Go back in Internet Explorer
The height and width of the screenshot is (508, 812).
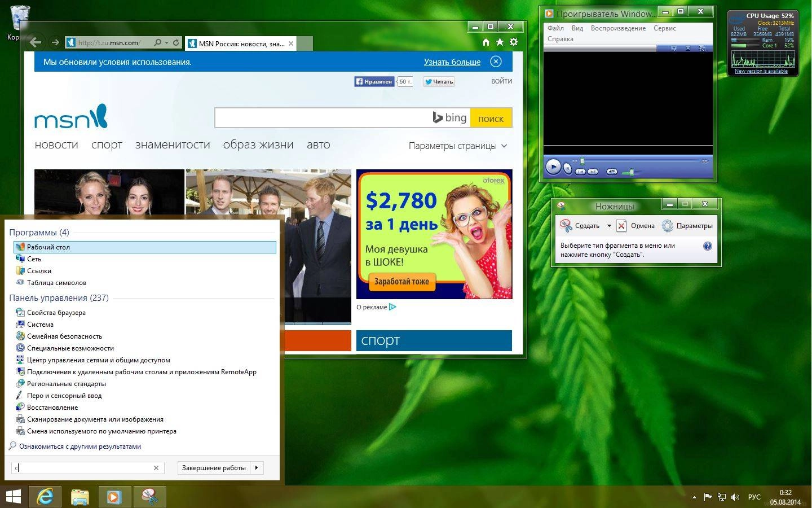(x=36, y=42)
